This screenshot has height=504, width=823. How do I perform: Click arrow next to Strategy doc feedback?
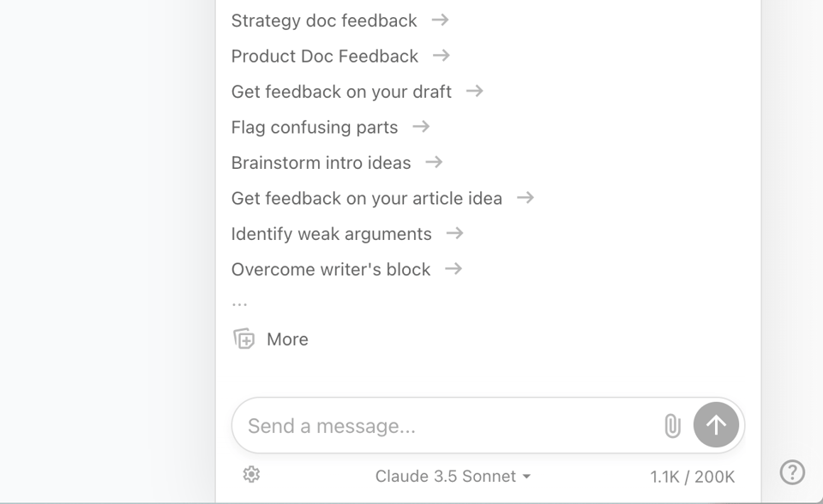click(x=440, y=20)
